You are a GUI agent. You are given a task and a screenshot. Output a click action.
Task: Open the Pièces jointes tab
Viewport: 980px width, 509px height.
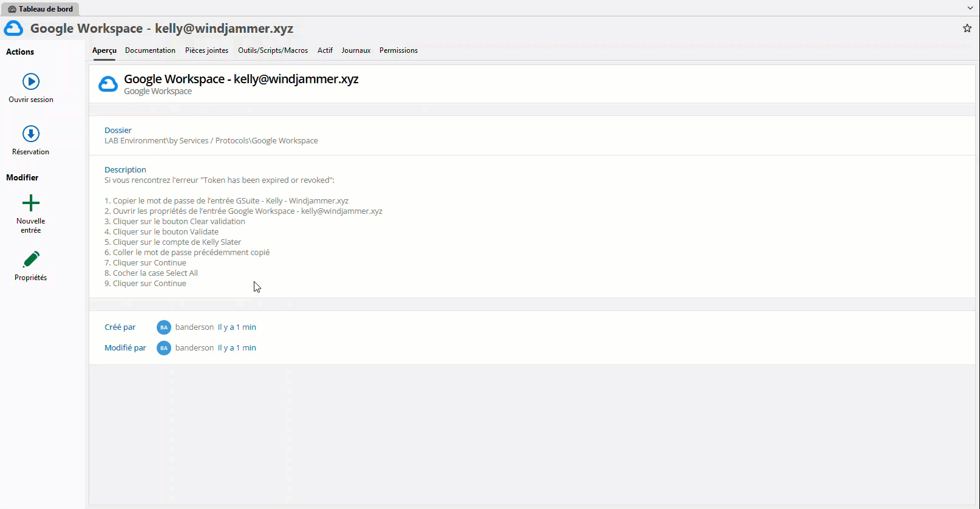[206, 50]
